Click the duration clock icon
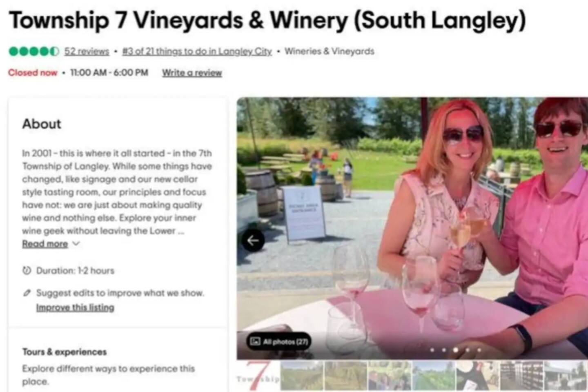 27,270
